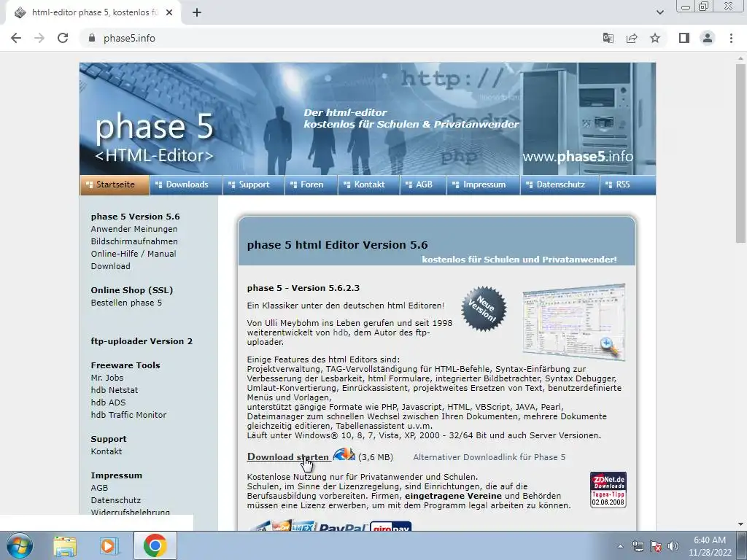This screenshot has width=747, height=560.
Task: Click phase 5 Version 5.6 sidebar heading
Action: point(135,217)
